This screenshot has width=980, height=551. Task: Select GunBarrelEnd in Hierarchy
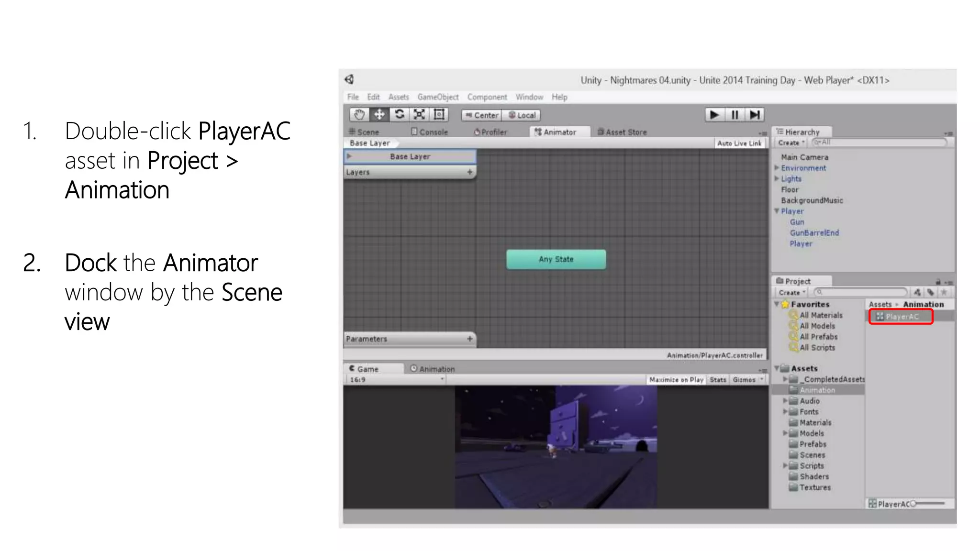coord(814,233)
